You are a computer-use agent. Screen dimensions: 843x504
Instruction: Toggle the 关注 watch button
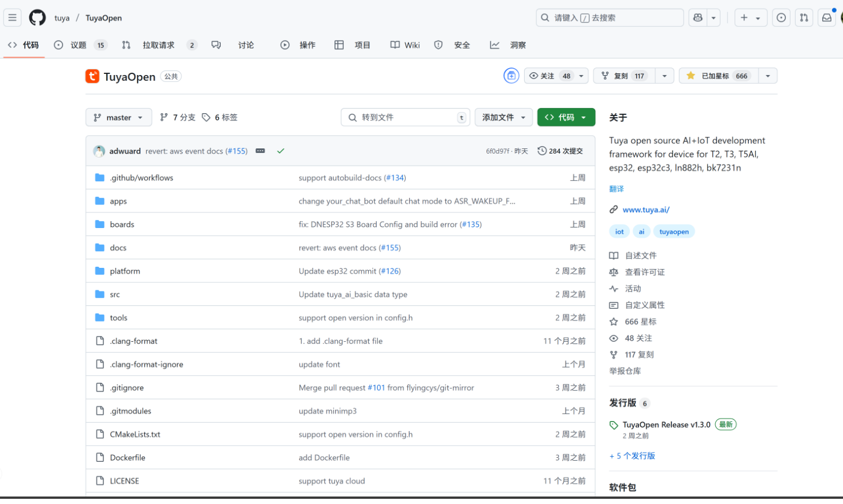[x=556, y=76]
